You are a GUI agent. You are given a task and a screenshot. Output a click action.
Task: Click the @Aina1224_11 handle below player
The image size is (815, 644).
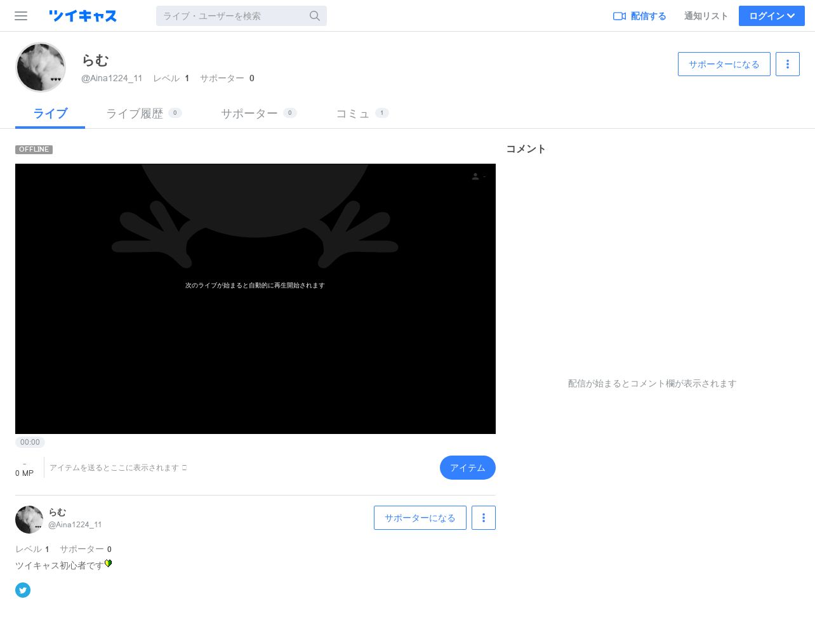(75, 525)
